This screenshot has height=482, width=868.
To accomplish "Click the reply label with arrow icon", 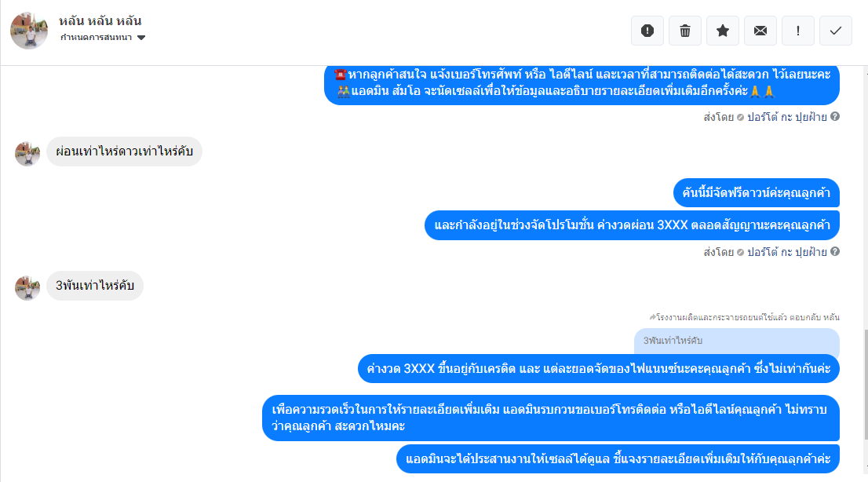I will (744, 317).
